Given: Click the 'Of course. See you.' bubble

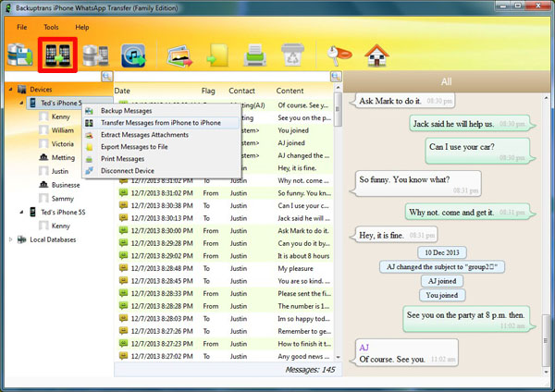Looking at the screenshot, I should [x=406, y=353].
